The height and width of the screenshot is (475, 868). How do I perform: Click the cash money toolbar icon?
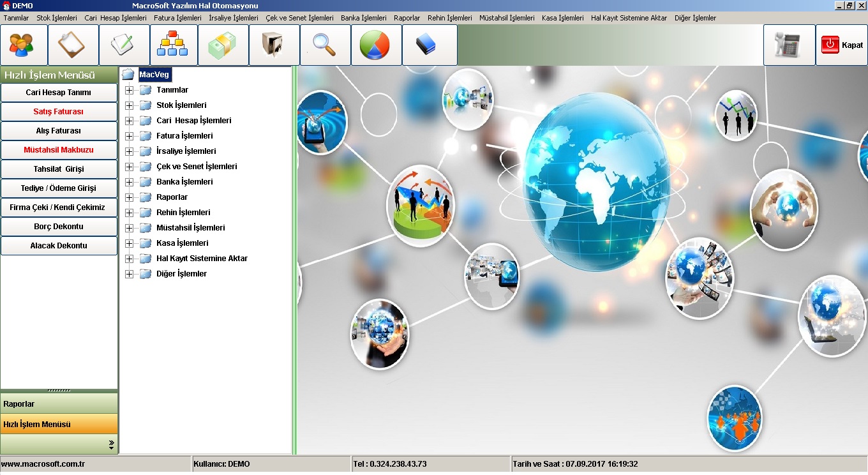pyautogui.click(x=223, y=45)
